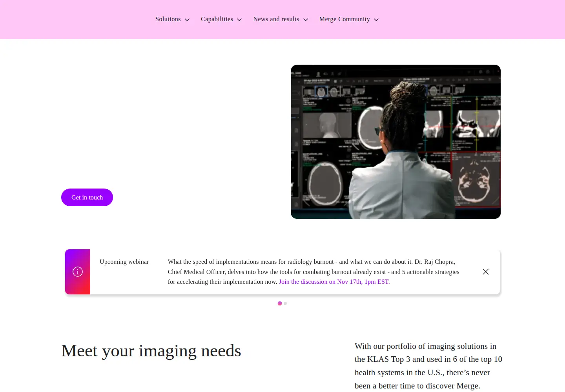
Task: Expand the Solutions chevron arrow
Action: point(187,20)
